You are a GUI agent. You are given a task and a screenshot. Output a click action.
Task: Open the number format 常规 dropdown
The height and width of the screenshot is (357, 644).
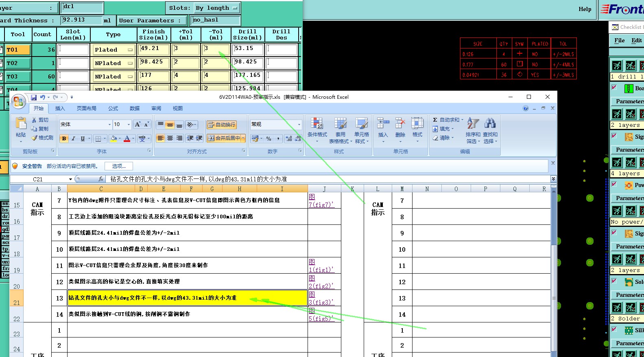[299, 124]
